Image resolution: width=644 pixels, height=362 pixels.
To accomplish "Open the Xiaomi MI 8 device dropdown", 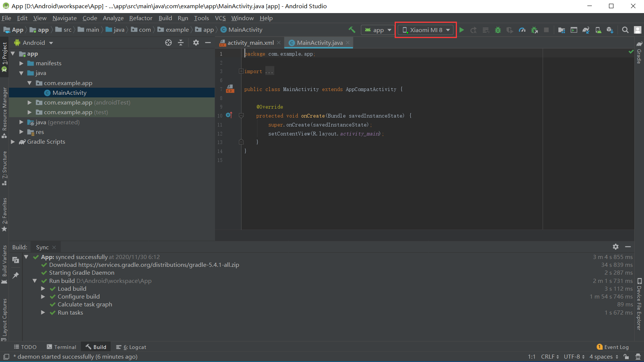I will (426, 30).
